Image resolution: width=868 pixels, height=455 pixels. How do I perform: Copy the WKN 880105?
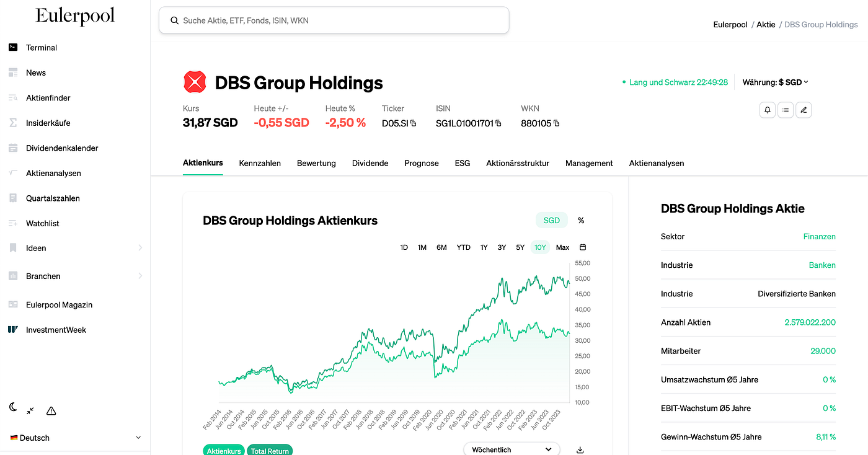pyautogui.click(x=556, y=123)
